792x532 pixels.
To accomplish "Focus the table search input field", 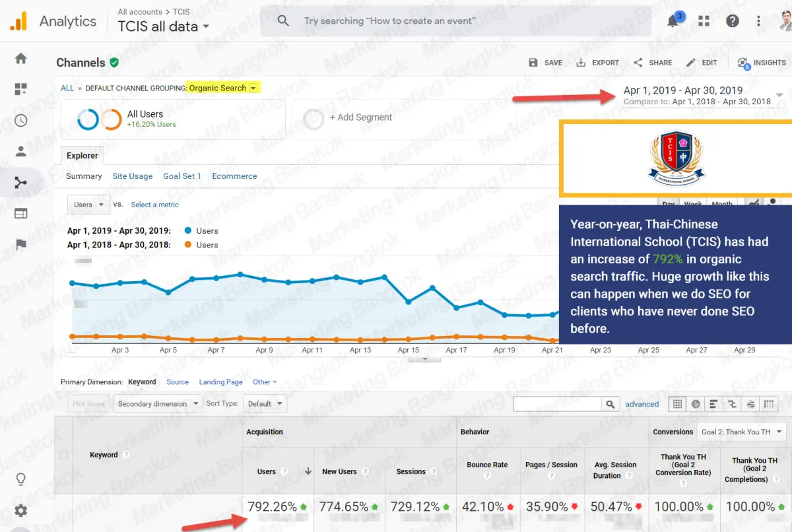I will (558, 404).
